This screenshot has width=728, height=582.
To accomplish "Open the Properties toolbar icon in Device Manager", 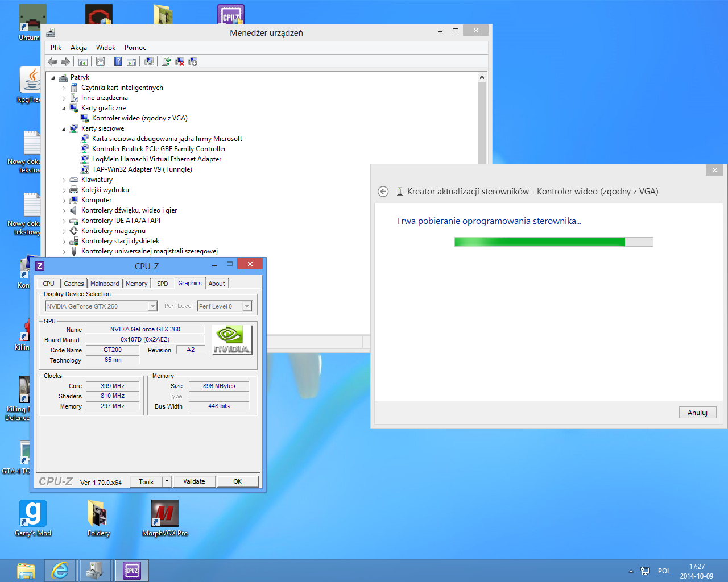I will point(101,61).
